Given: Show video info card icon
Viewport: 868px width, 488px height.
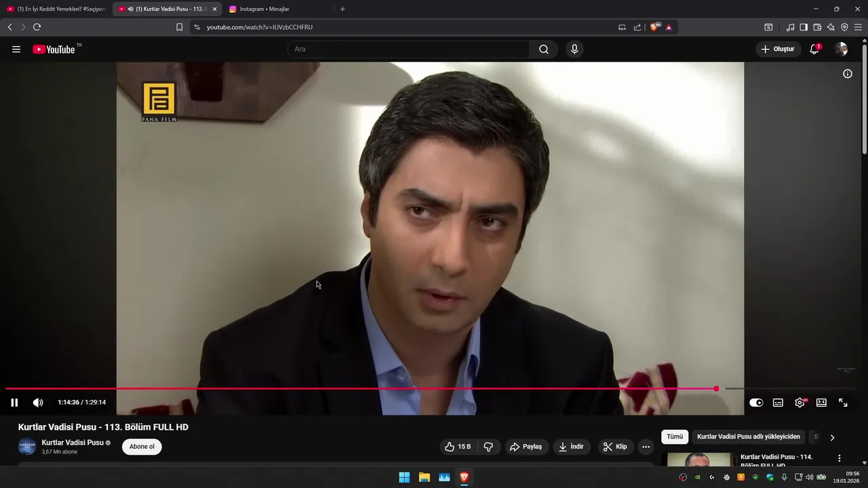Looking at the screenshot, I should 848,74.
